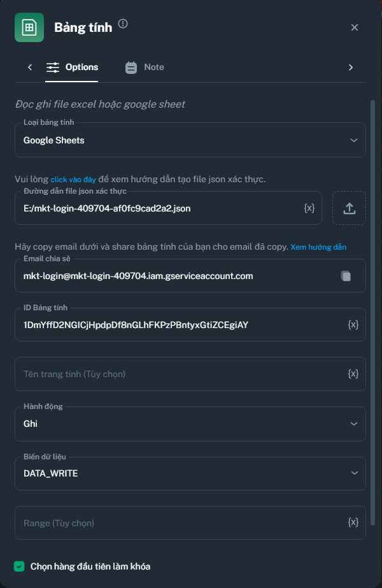This screenshot has width=382, height=588.
Task: Expand the Hành động dropdown showing Ghi
Action: (190, 424)
